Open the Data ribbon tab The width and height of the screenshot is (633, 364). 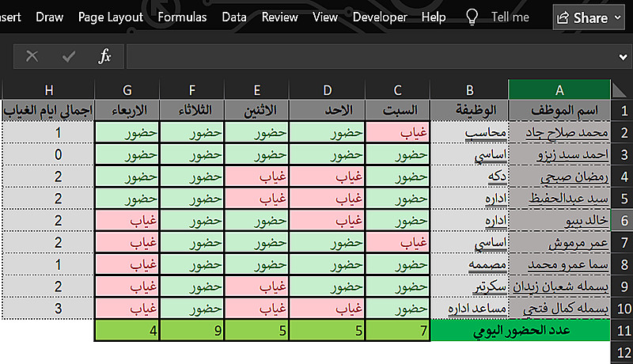[234, 17]
